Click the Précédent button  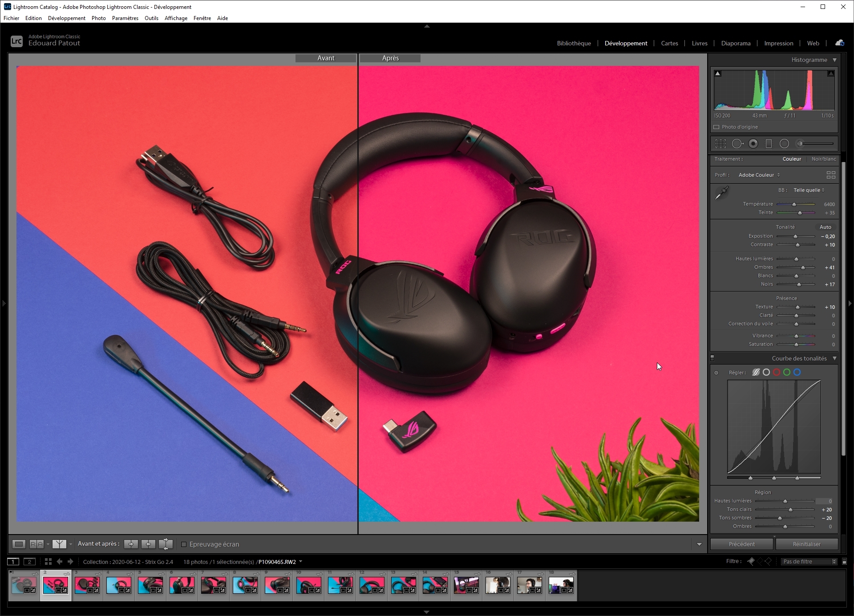pyautogui.click(x=741, y=544)
